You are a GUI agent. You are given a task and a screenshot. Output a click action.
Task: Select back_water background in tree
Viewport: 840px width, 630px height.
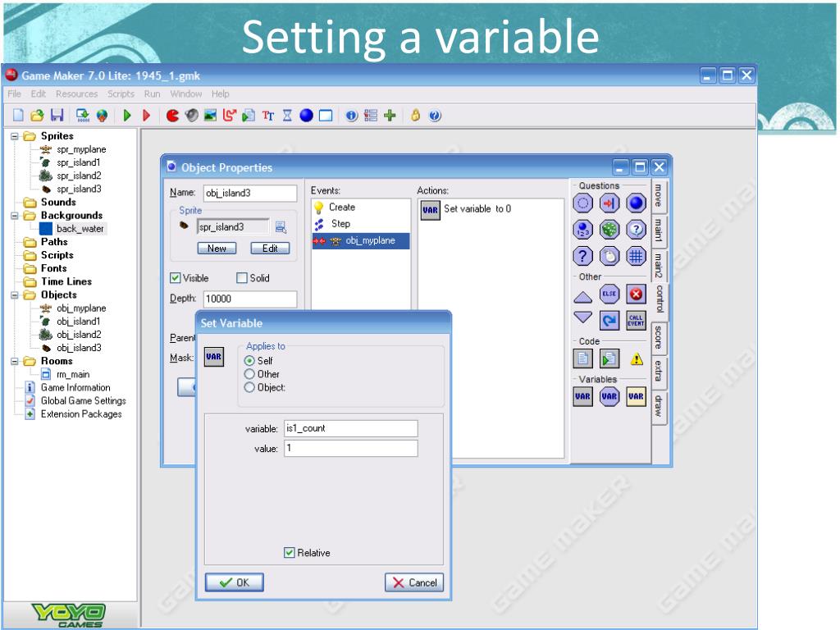click(80, 229)
